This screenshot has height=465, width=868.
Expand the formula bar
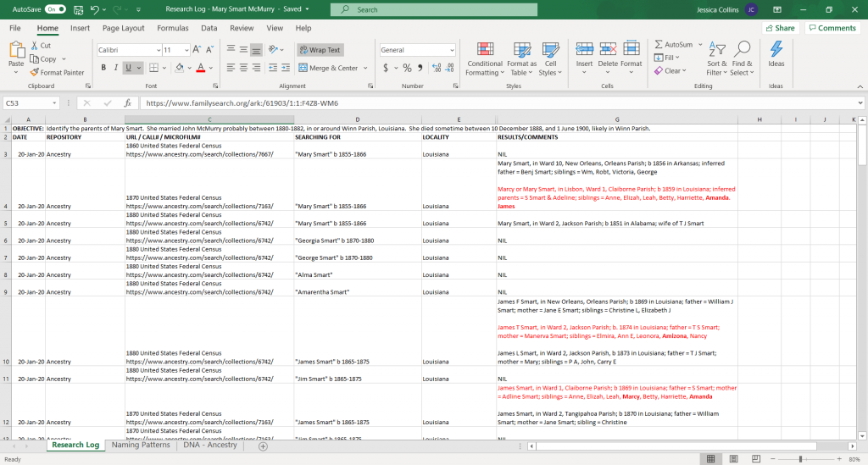(x=860, y=102)
